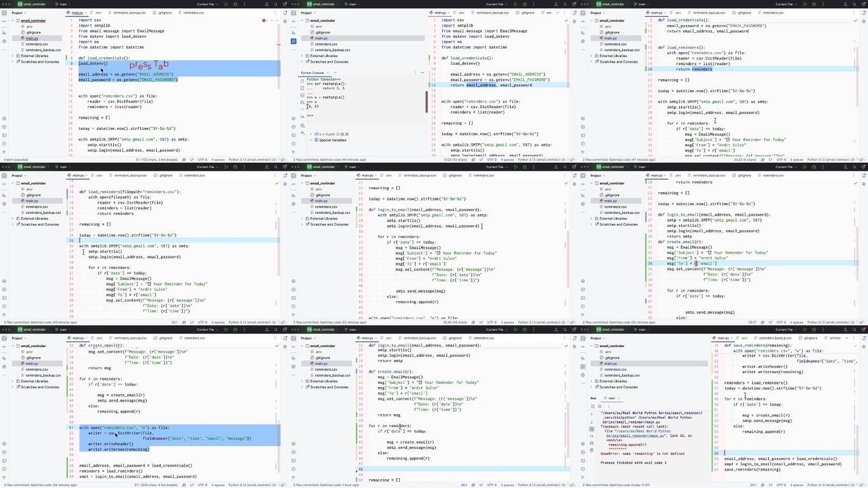Click 4 spaces indent in Indent-expected window status bar
This screenshot has width=868, height=488.
(218, 160)
